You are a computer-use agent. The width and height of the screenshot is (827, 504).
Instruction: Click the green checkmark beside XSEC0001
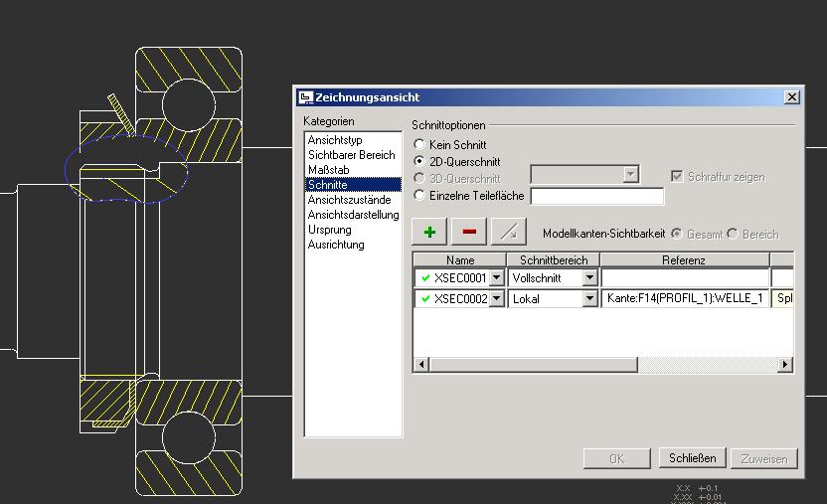tap(426, 278)
